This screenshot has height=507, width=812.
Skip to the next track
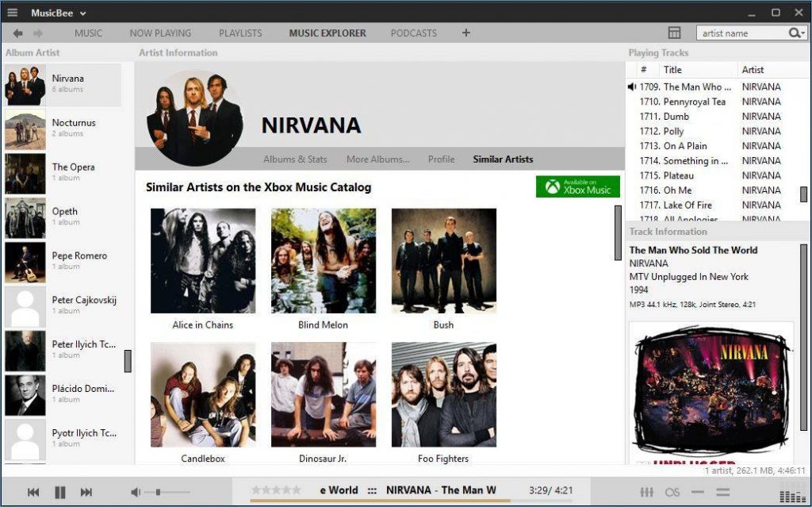[86, 492]
